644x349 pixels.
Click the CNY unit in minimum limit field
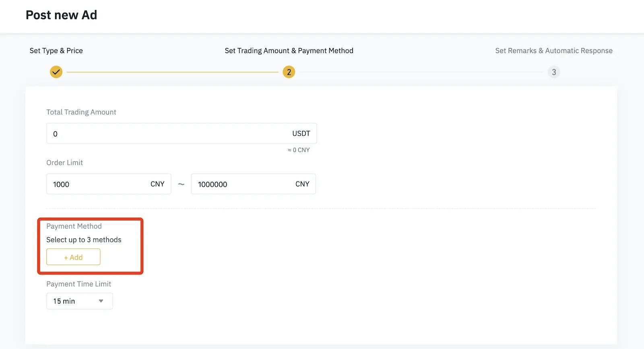(157, 184)
